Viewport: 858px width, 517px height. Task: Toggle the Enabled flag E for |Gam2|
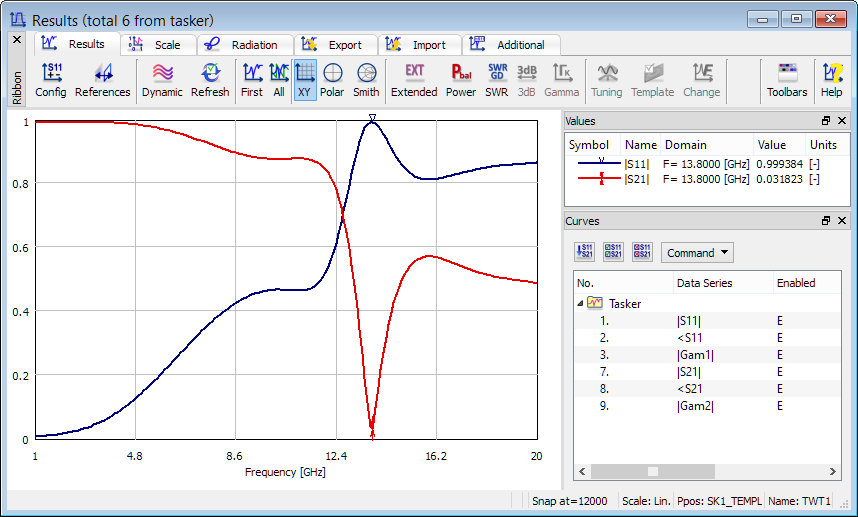coord(780,405)
